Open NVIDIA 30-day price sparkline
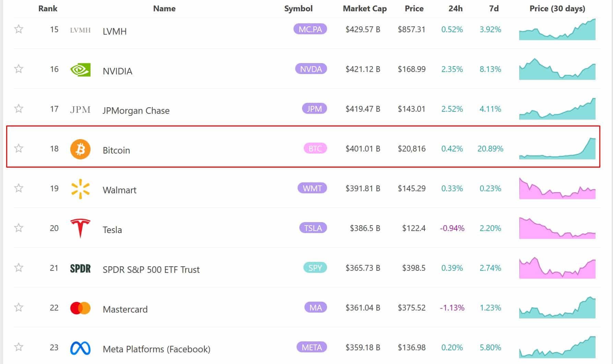This screenshot has height=364, width=613. [x=557, y=69]
